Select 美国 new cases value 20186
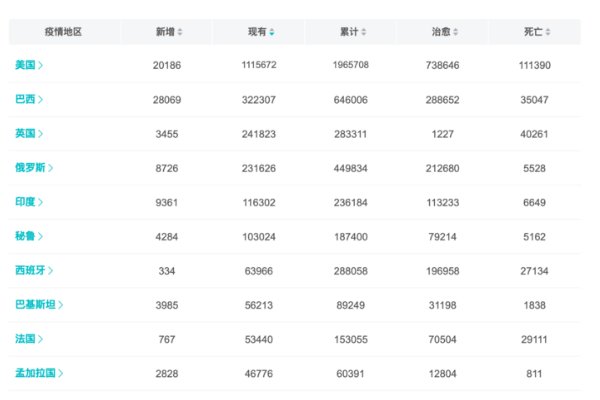This screenshot has width=600, height=400. (x=167, y=65)
